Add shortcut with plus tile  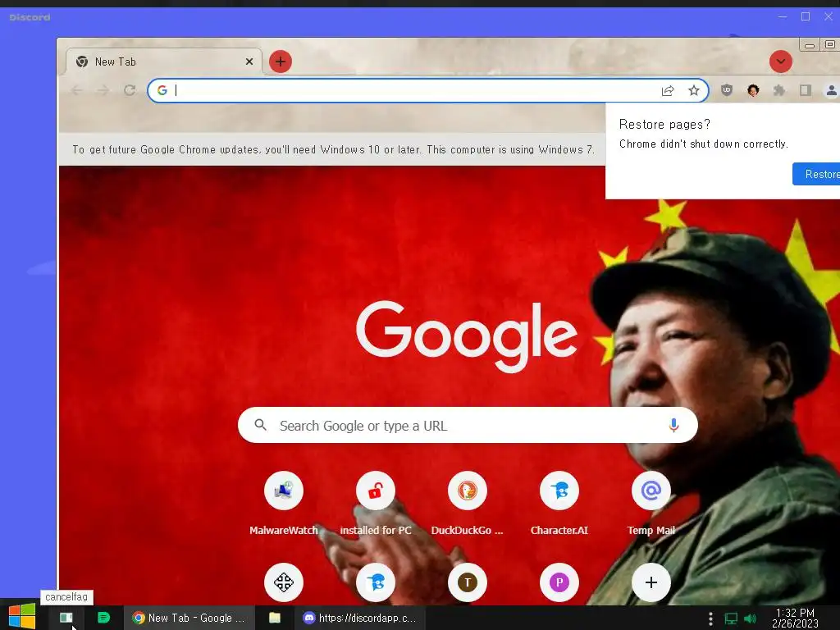click(651, 582)
